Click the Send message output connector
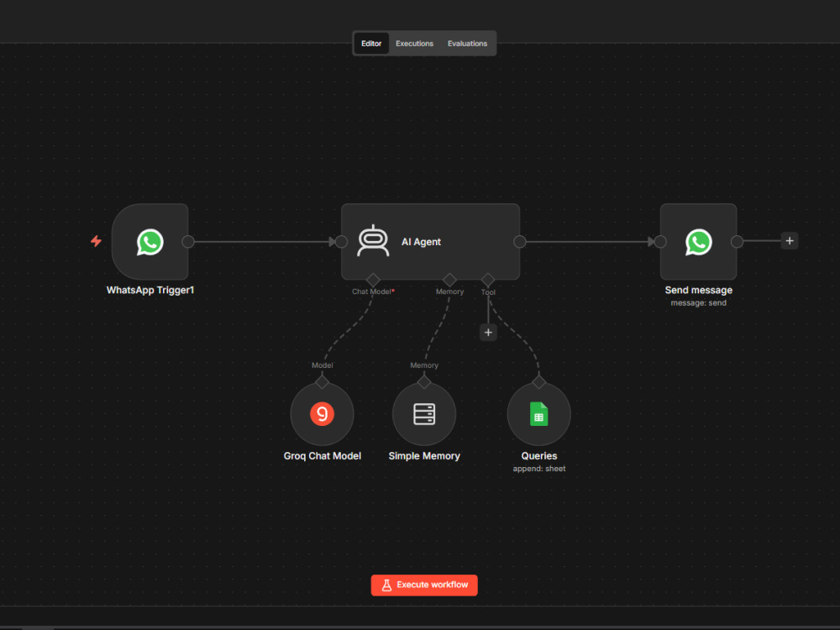 pyautogui.click(x=738, y=242)
